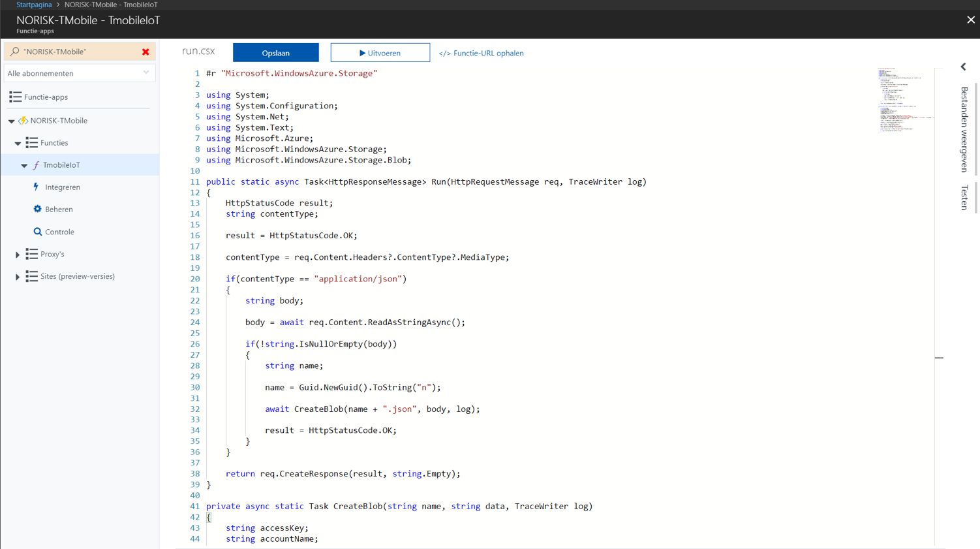Click the code minimap overview
980x549 pixels.
coord(906,99)
